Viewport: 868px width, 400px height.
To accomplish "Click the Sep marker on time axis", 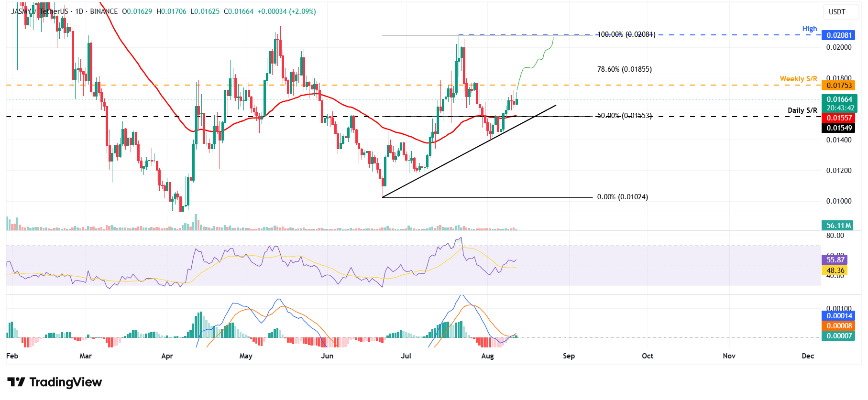I will pos(569,356).
